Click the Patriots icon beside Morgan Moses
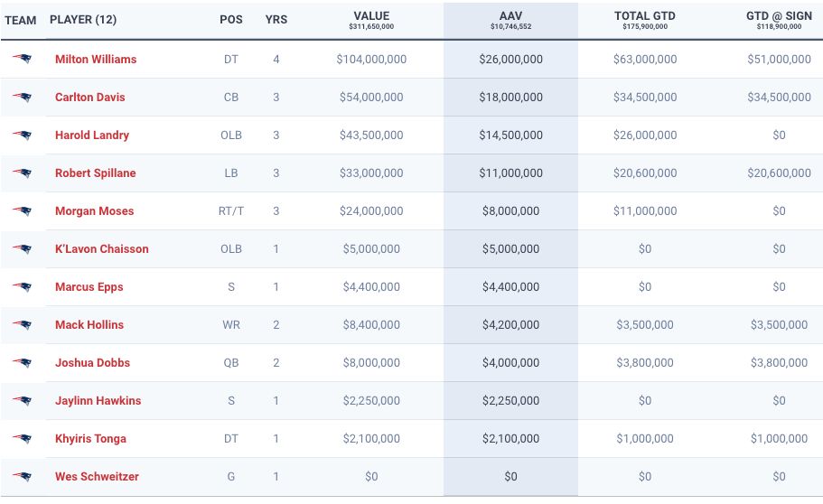Image resolution: width=823 pixels, height=504 pixels. click(22, 211)
